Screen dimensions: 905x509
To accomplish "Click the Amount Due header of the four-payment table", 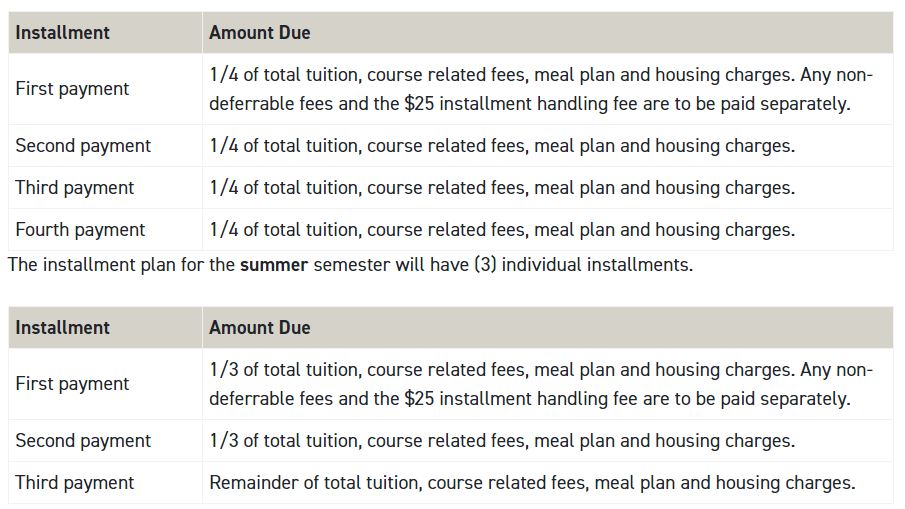I will 260,33.
